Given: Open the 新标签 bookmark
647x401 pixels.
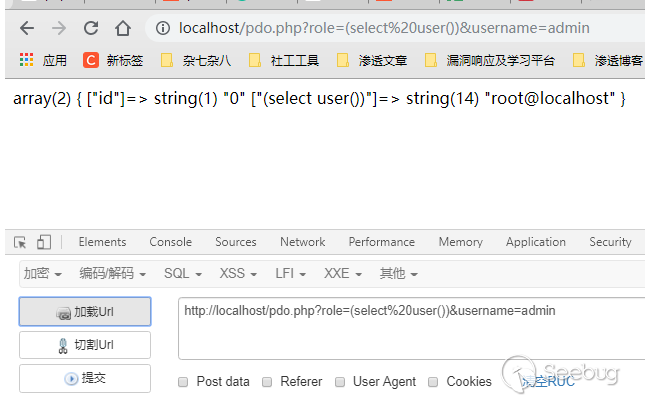Looking at the screenshot, I should (x=117, y=61).
